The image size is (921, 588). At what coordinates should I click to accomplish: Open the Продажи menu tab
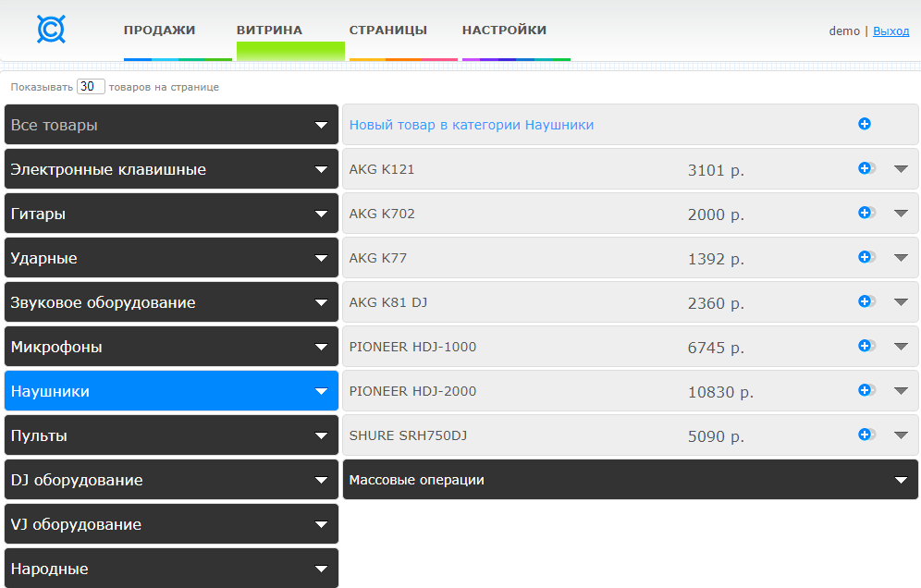point(160,31)
